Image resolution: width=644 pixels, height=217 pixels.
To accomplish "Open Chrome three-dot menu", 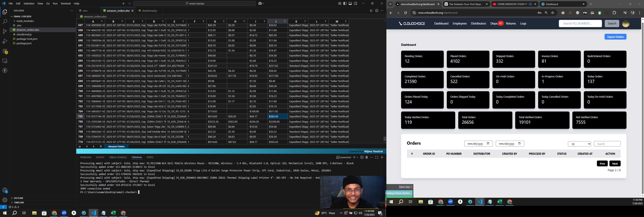I will (640, 13).
